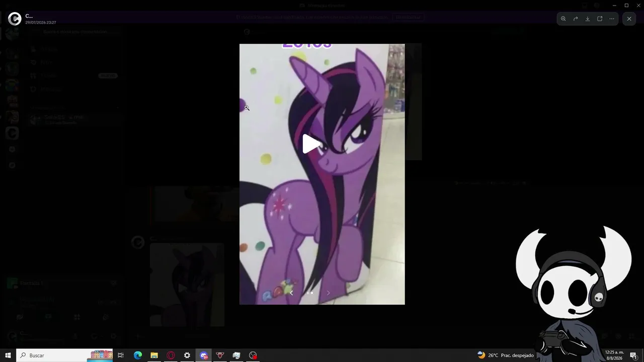Open the taskbar clock and calendar
The image size is (644, 362).
(x=614, y=355)
